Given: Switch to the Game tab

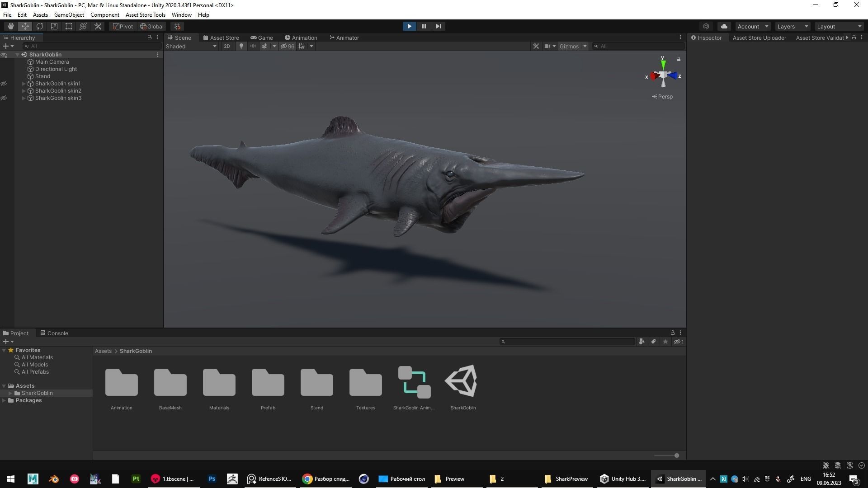Looking at the screenshot, I should pyautogui.click(x=262, y=38).
